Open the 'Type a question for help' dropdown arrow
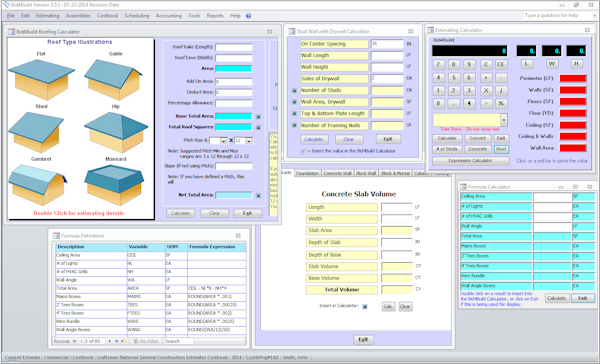Viewport: 600px width, 364px height. pyautogui.click(x=595, y=16)
